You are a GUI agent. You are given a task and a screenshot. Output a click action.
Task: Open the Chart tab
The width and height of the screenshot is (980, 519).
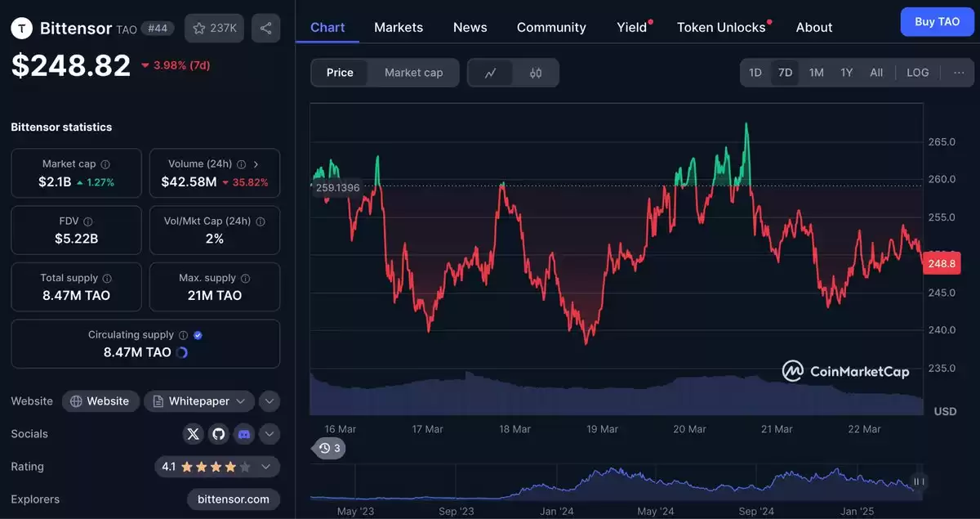(x=327, y=27)
